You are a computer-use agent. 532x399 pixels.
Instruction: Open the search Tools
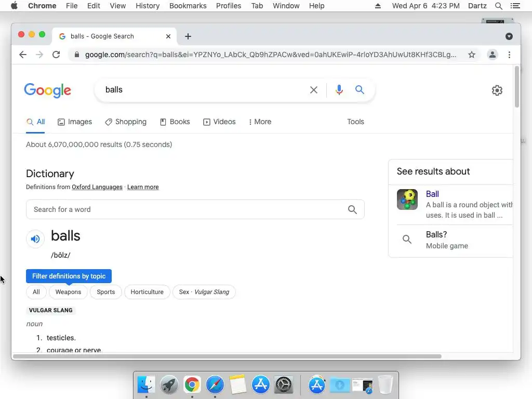pyautogui.click(x=355, y=122)
